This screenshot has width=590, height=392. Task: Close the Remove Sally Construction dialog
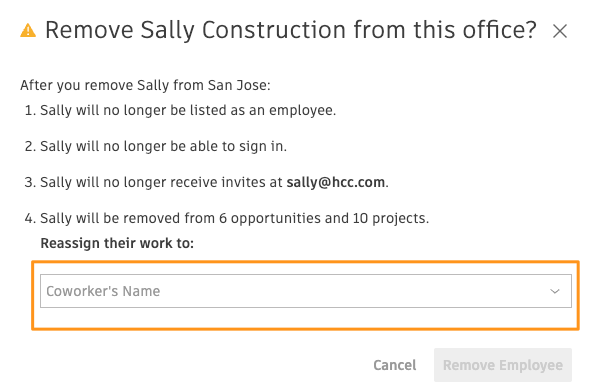560,31
